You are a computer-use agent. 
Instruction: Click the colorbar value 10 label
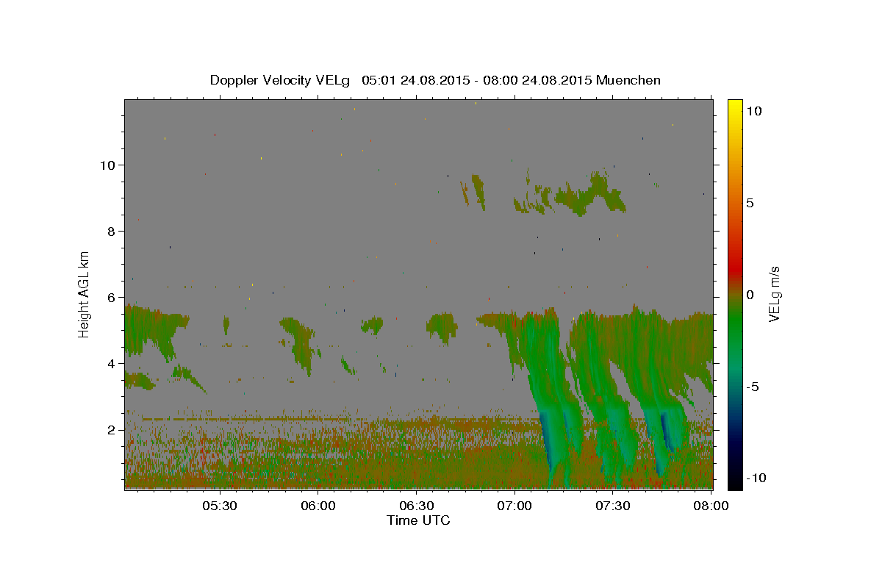tap(753, 111)
